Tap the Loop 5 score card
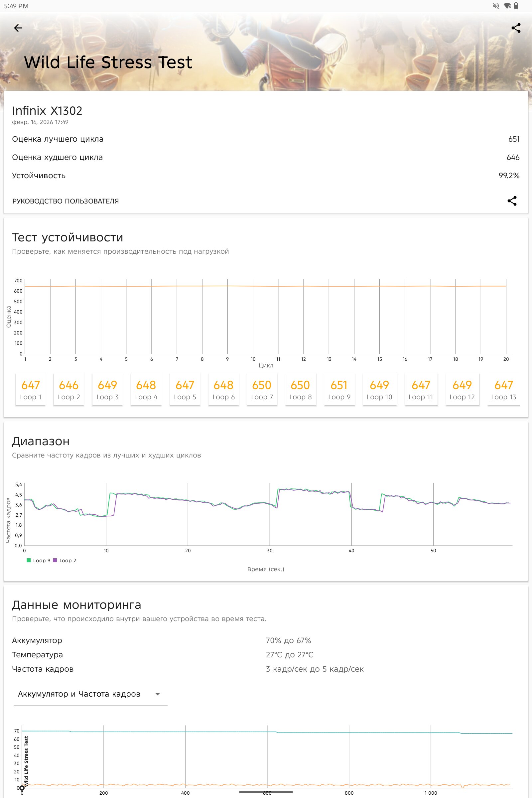532x798 pixels. [x=185, y=389]
